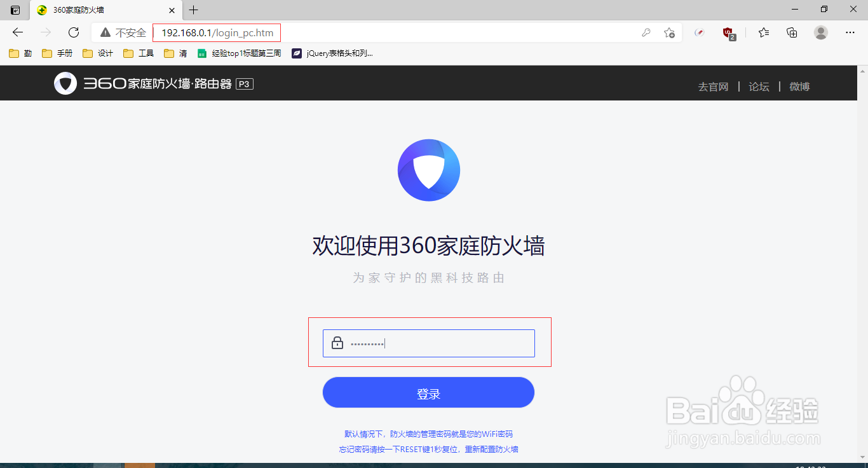Close the 360家庭防火墙 tab
868x468 pixels.
point(172,10)
